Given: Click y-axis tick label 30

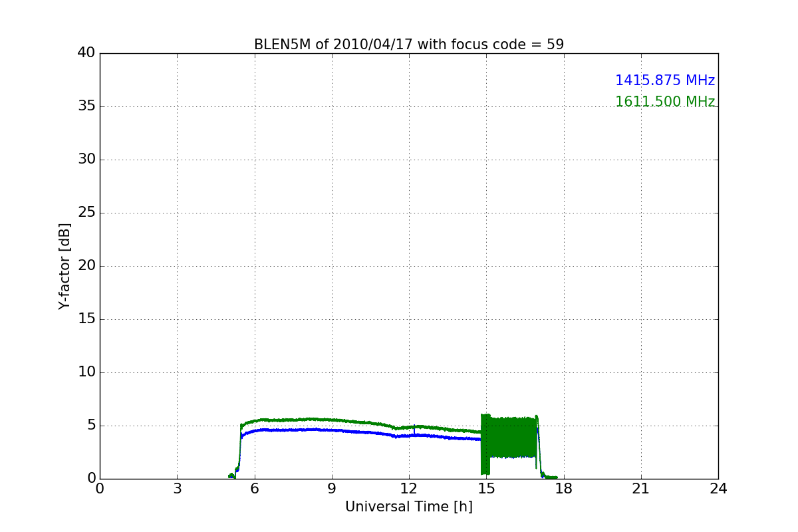Looking at the screenshot, I should 86,160.
